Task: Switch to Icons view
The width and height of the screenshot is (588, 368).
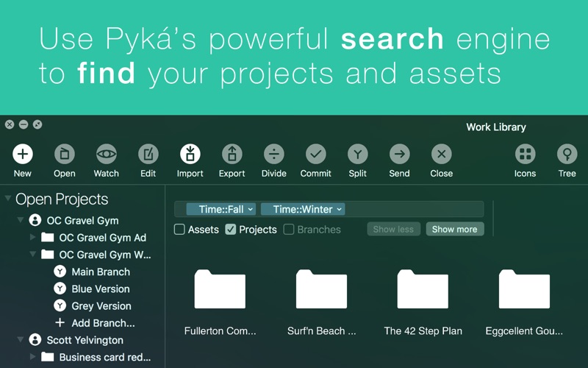Action: point(525,154)
